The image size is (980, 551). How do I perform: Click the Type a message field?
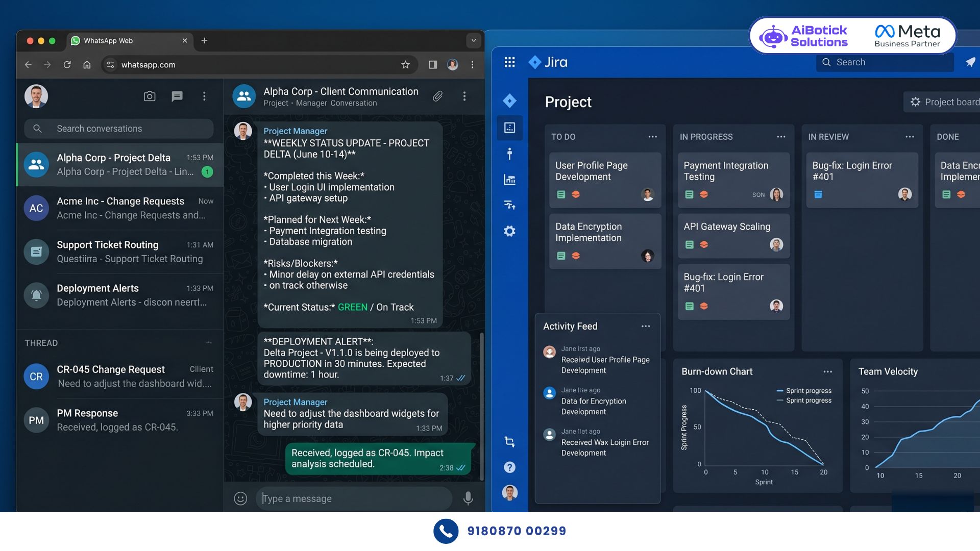354,498
